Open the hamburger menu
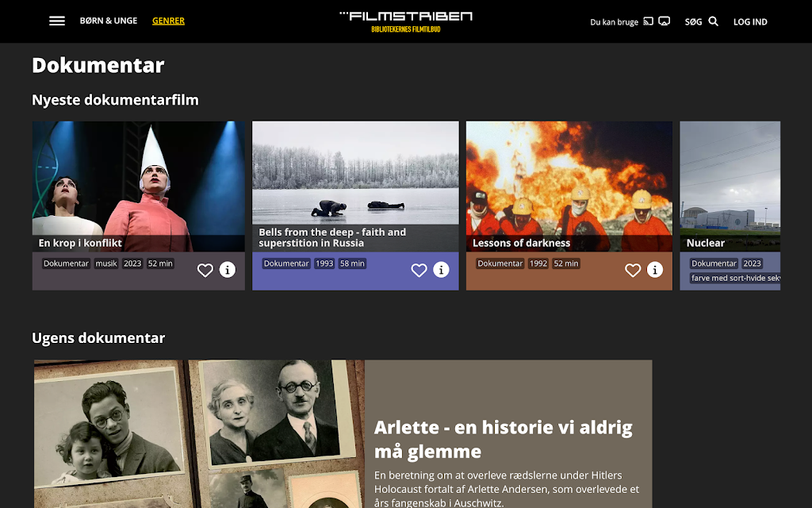Image resolution: width=812 pixels, height=508 pixels. click(57, 21)
